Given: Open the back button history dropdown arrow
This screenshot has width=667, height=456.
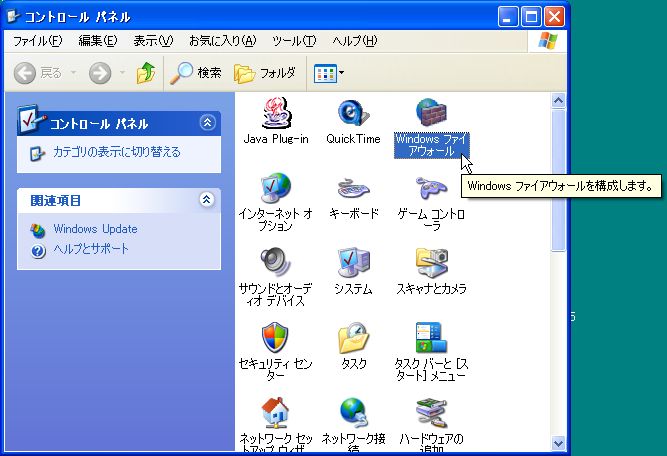Looking at the screenshot, I should (x=73, y=73).
